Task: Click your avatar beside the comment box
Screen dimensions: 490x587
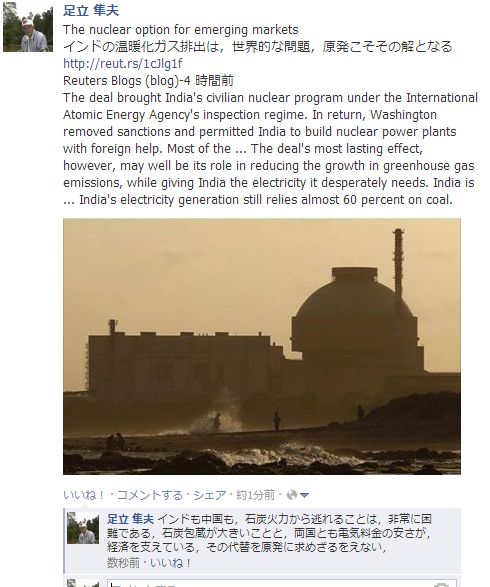Action: pyautogui.click(x=83, y=583)
